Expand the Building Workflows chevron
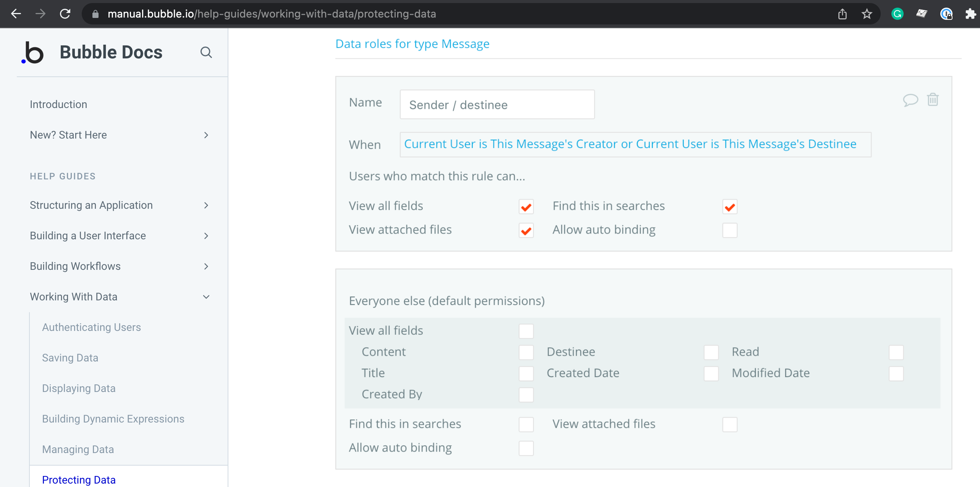The height and width of the screenshot is (487, 980). point(206,266)
